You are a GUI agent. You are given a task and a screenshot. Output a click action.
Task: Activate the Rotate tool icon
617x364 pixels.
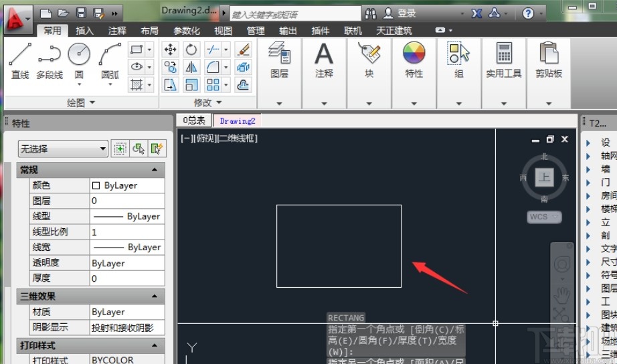click(x=192, y=50)
